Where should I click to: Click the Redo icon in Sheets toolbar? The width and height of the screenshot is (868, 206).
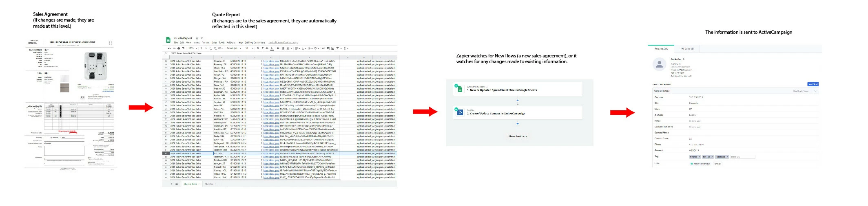pos(174,48)
